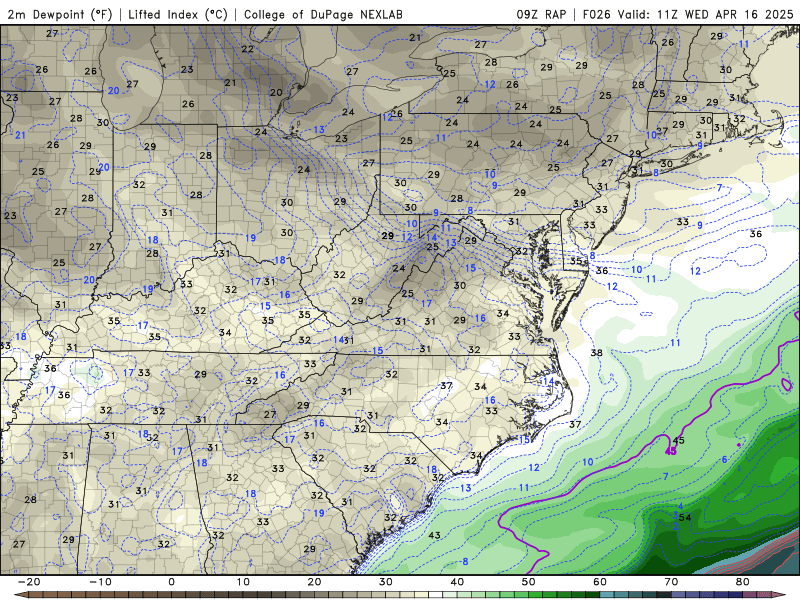
Task: Click the "2m Dewpoint (°F)" title text
Action: click(x=60, y=14)
